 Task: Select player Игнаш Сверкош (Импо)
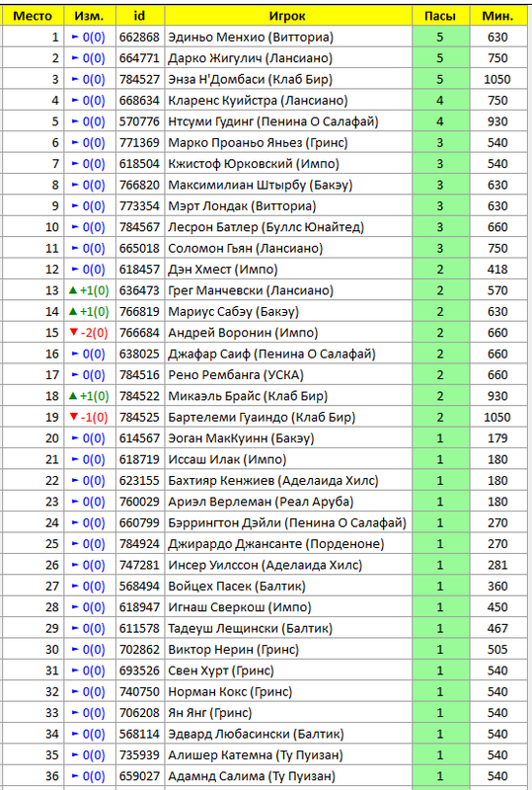(x=240, y=607)
